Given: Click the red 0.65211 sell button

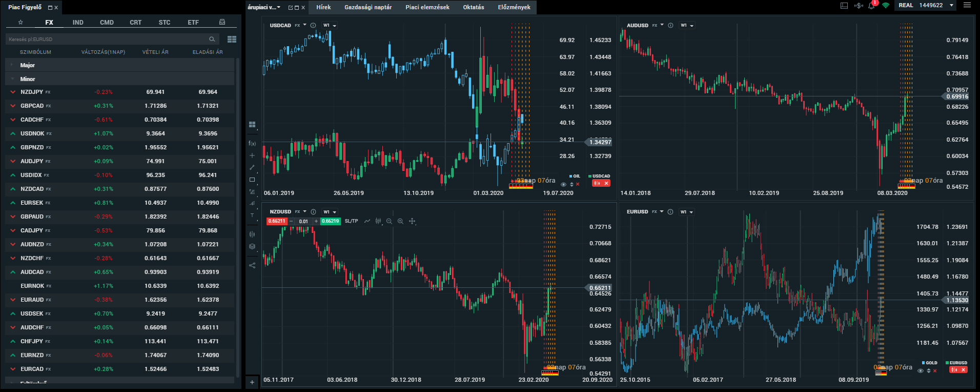Looking at the screenshot, I should tap(277, 221).
